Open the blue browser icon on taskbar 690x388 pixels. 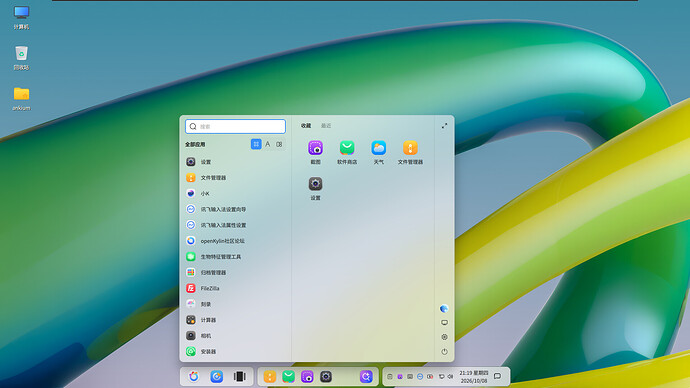point(217,377)
